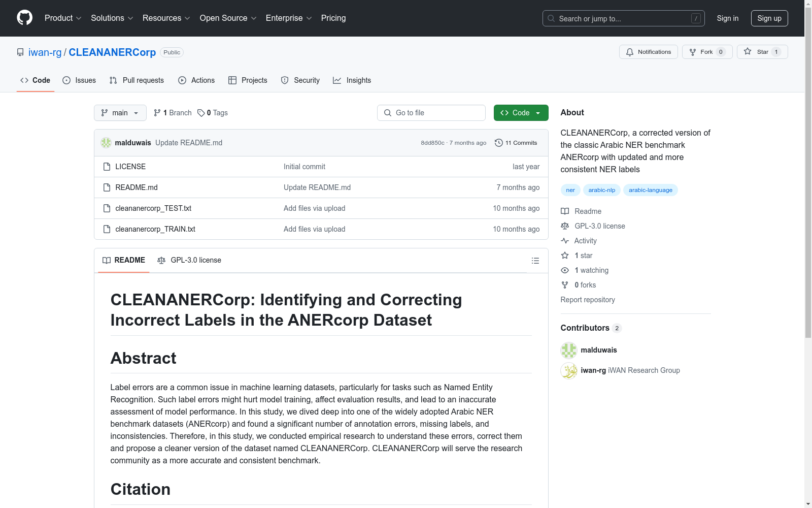This screenshot has width=812, height=508.
Task: Open the ner topic tag
Action: pyautogui.click(x=570, y=190)
